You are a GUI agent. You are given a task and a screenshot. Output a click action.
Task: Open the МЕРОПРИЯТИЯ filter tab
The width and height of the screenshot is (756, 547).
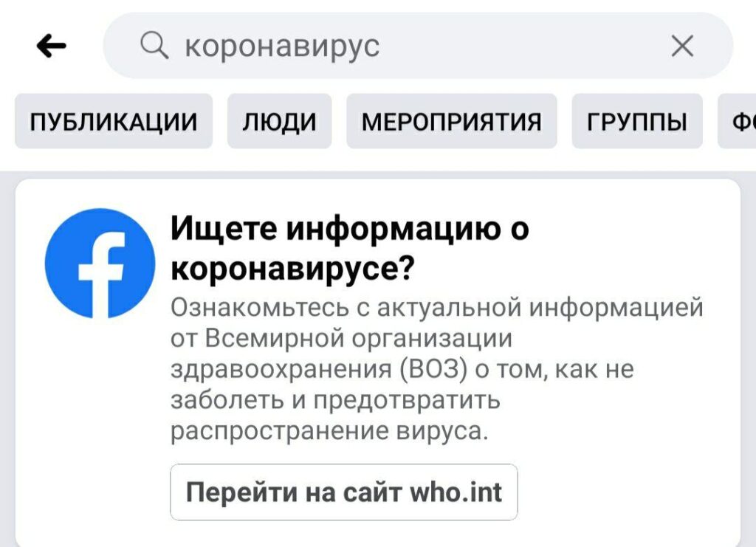pos(451,121)
